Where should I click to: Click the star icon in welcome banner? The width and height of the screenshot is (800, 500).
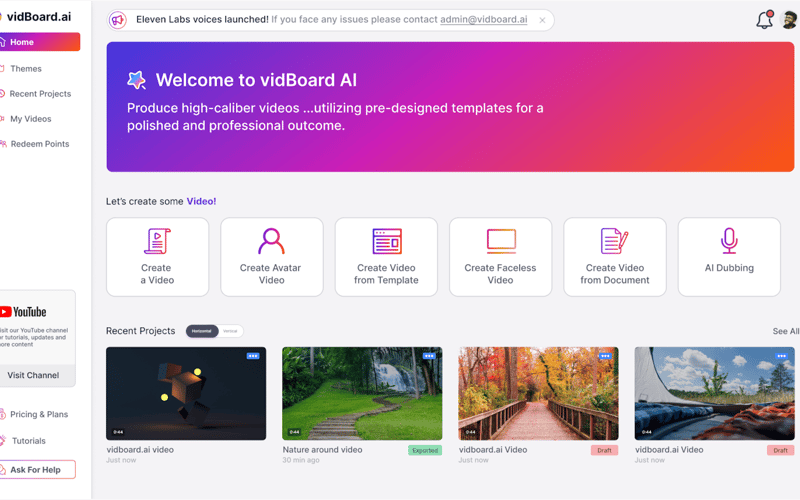point(136,80)
